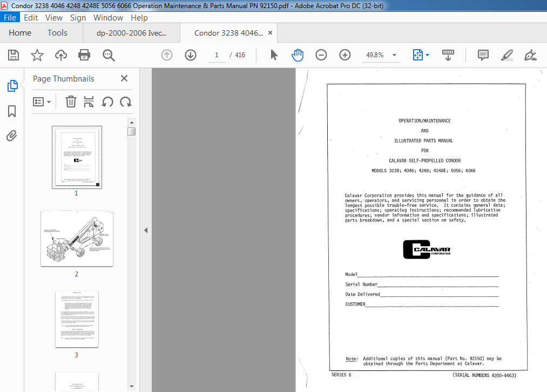Open the Window menu
This screenshot has width=547, height=392.
(108, 18)
